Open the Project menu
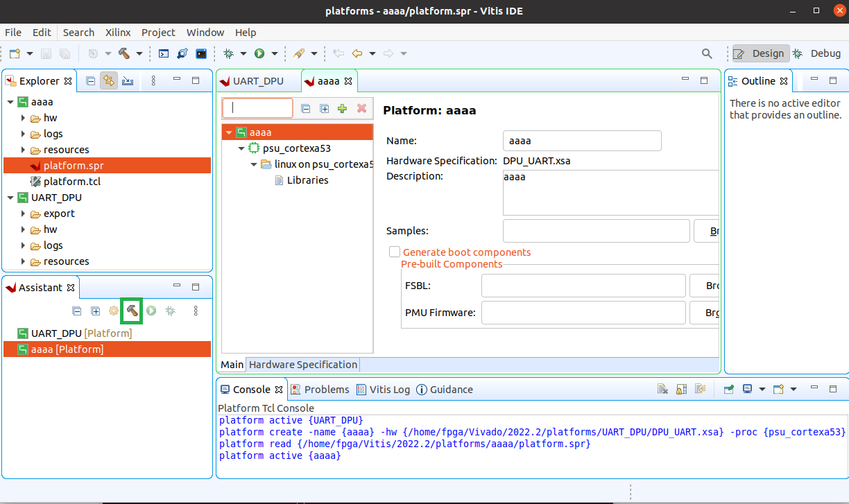 [158, 33]
